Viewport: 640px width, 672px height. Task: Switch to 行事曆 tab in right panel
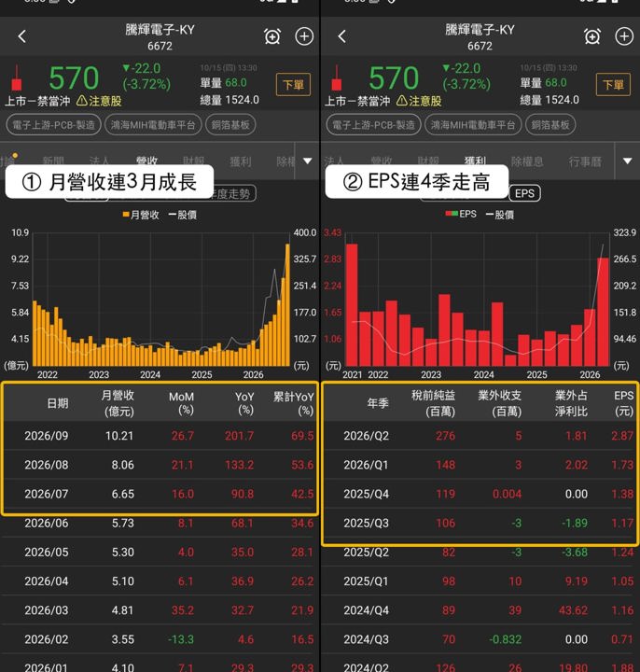click(585, 161)
